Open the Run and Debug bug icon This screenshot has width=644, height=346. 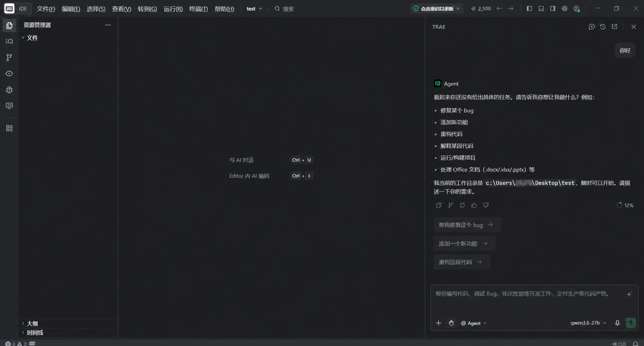pos(9,90)
